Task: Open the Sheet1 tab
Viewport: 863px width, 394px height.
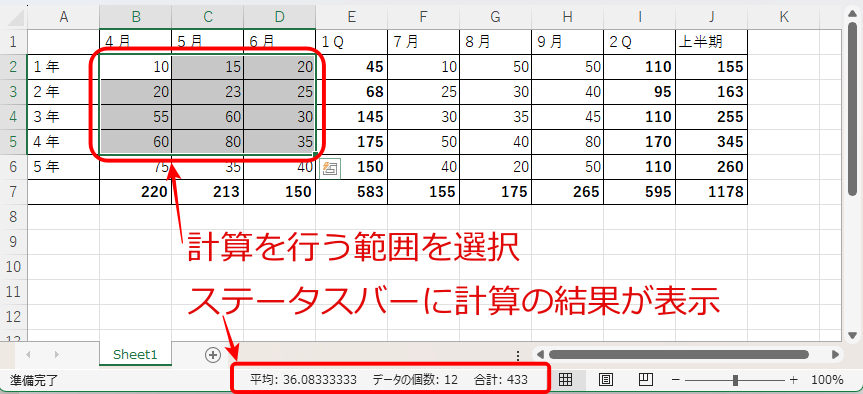Action: [135, 355]
